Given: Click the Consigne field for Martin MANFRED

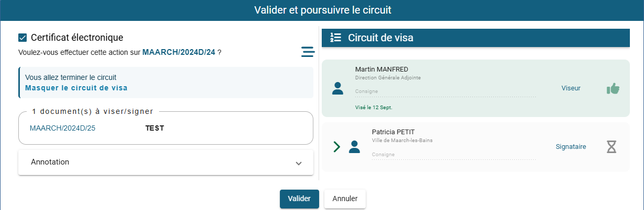Looking at the screenshot, I should [x=445, y=92].
